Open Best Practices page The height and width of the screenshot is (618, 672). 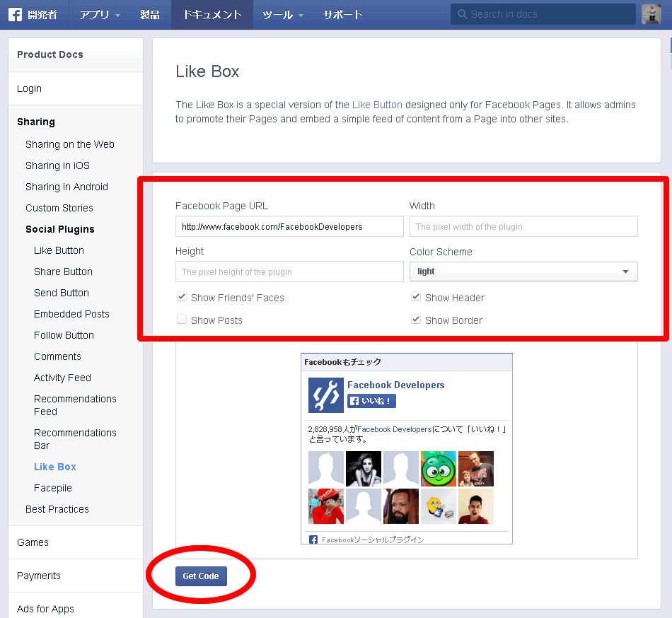click(x=57, y=509)
